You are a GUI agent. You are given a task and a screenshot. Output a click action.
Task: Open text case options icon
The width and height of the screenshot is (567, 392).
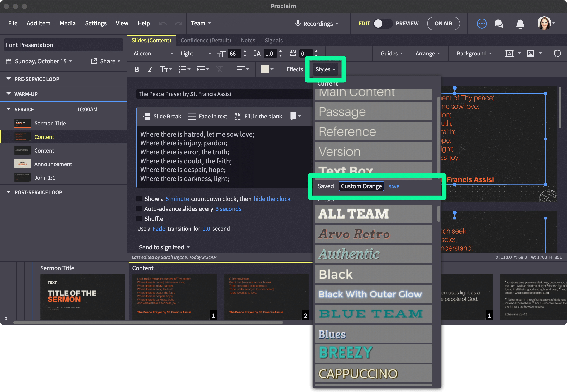pyautogui.click(x=166, y=69)
